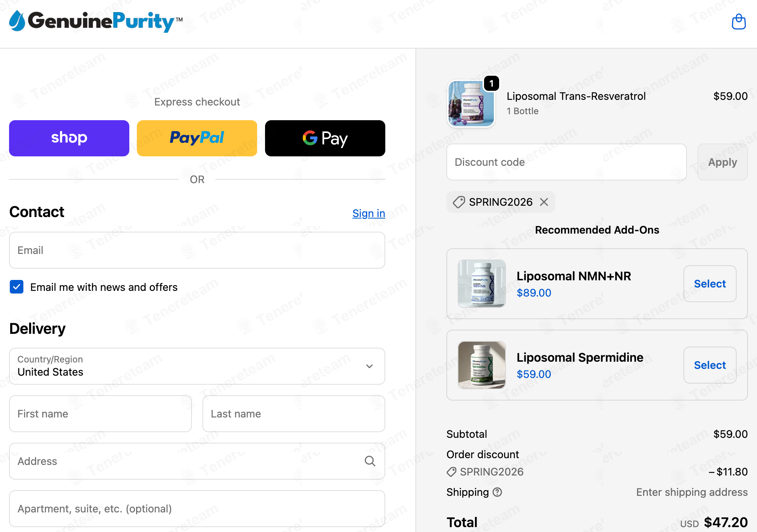
Task: Click the Liposomal Spermidine product image
Action: pos(482,365)
